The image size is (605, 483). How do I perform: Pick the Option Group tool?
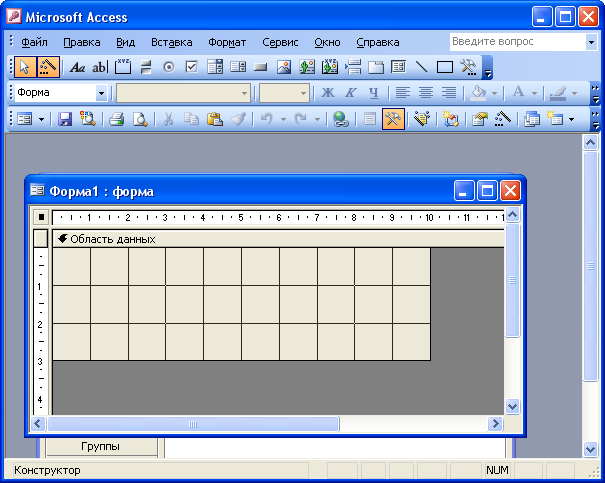click(x=123, y=67)
